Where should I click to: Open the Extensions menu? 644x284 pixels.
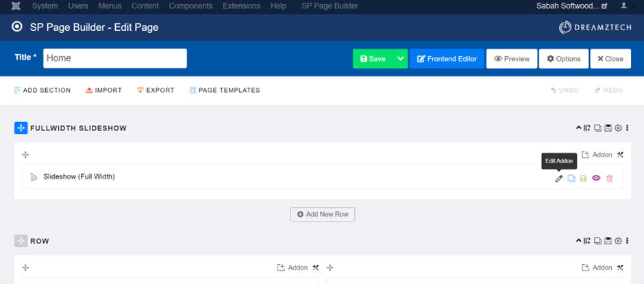[241, 6]
